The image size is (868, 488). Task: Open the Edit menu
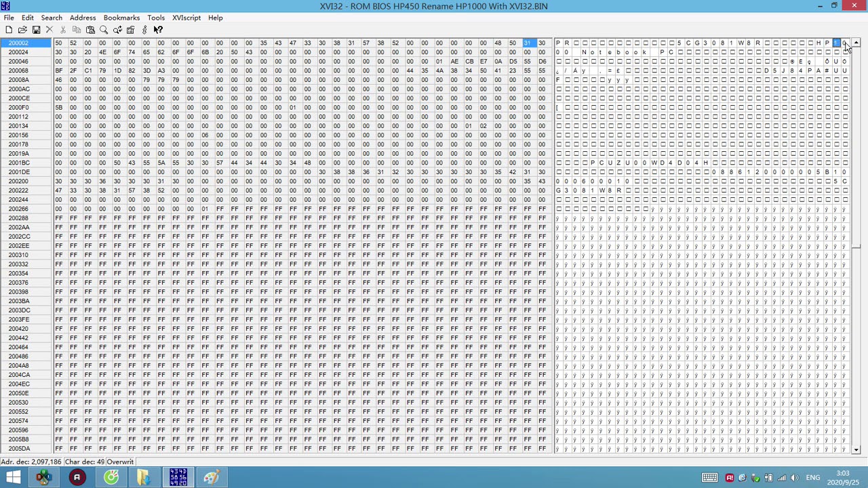coord(28,18)
